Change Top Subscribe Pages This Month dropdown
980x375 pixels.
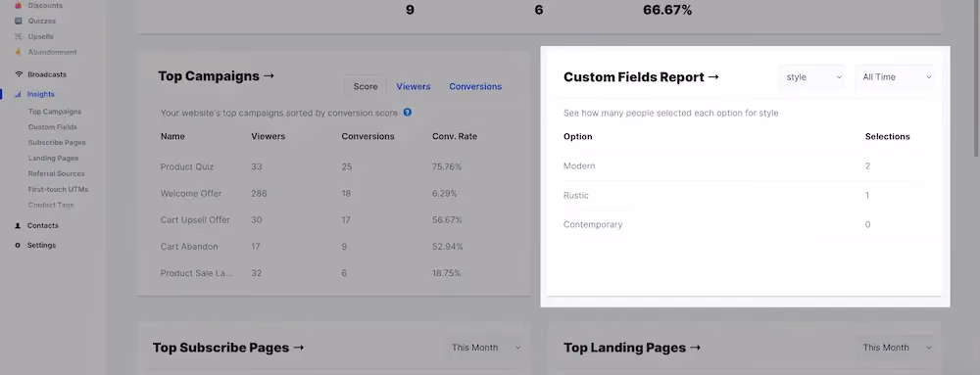point(485,348)
